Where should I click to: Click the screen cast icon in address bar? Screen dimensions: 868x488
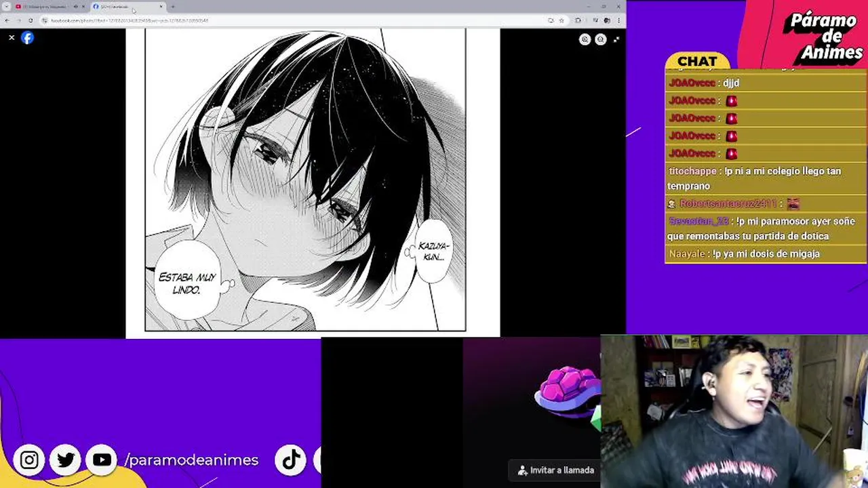[550, 20]
